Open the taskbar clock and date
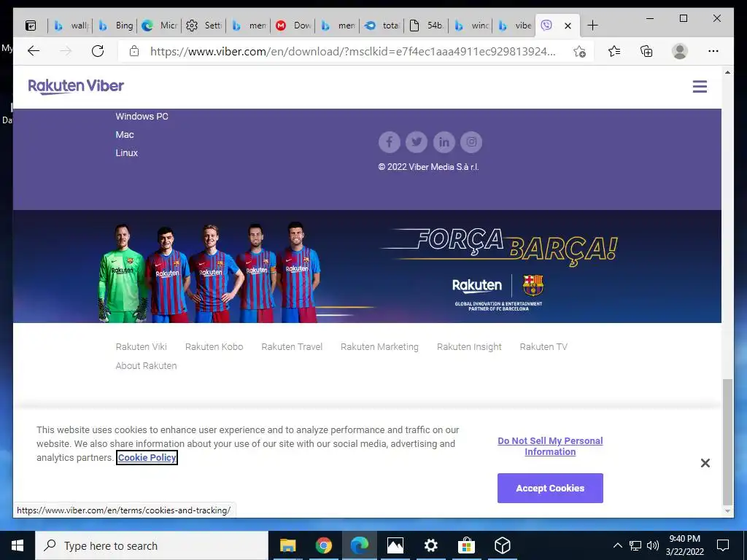This screenshot has height=560, width=747. [x=684, y=545]
